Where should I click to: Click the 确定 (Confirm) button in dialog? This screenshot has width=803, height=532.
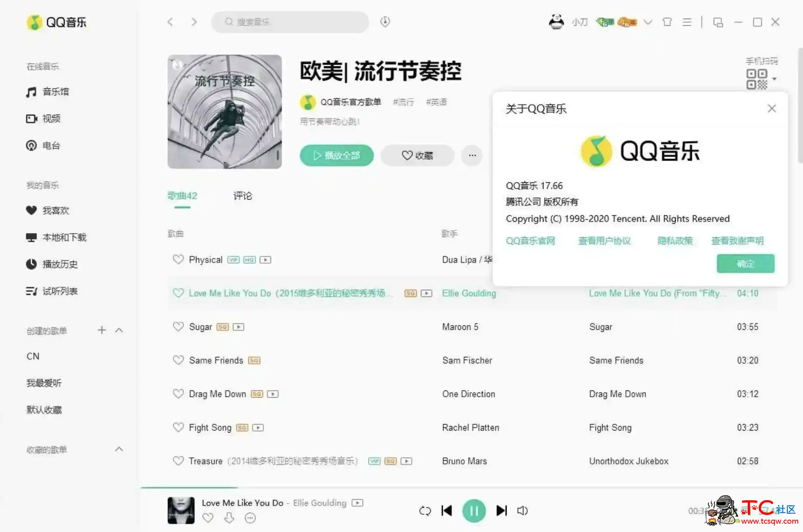point(746,264)
